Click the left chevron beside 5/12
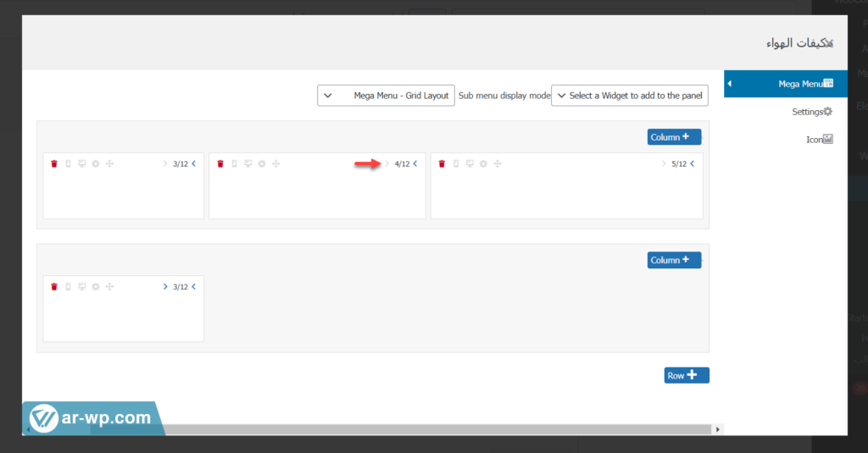The height and width of the screenshot is (453, 868). (692, 163)
